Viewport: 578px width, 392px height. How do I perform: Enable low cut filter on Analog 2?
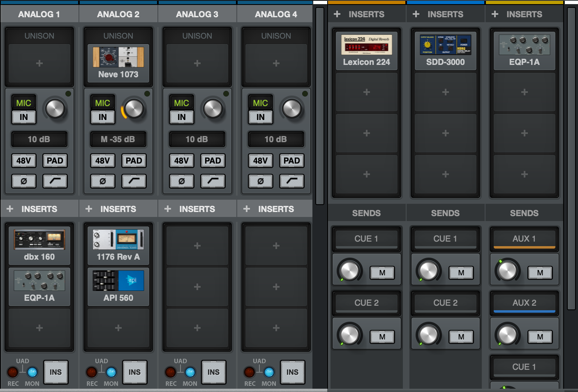click(x=134, y=181)
